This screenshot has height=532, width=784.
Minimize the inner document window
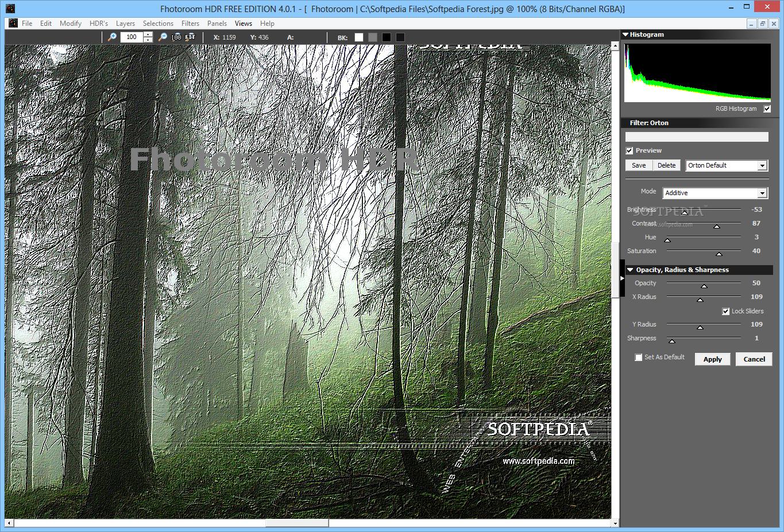tap(751, 24)
